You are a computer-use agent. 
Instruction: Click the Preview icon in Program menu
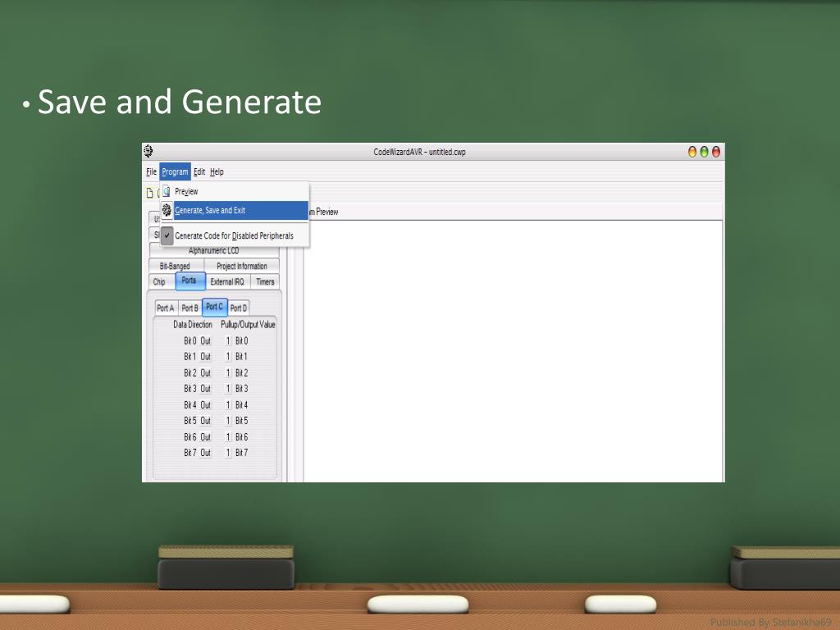click(x=167, y=191)
